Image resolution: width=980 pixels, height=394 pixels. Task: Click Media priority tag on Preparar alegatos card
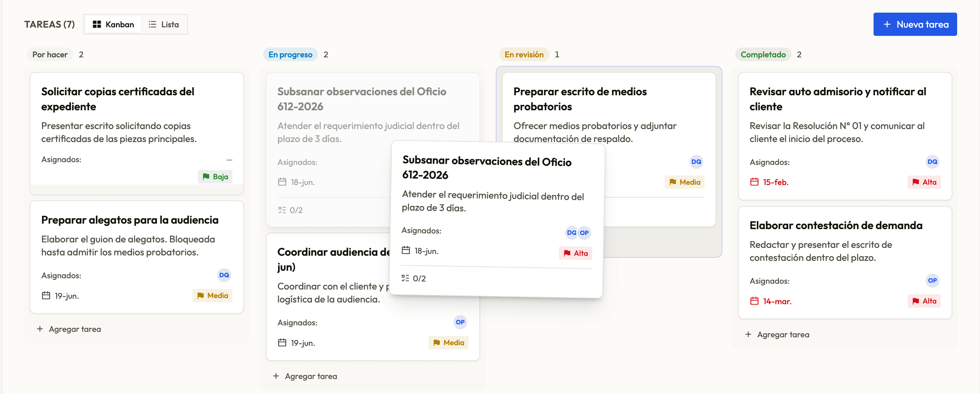(212, 296)
